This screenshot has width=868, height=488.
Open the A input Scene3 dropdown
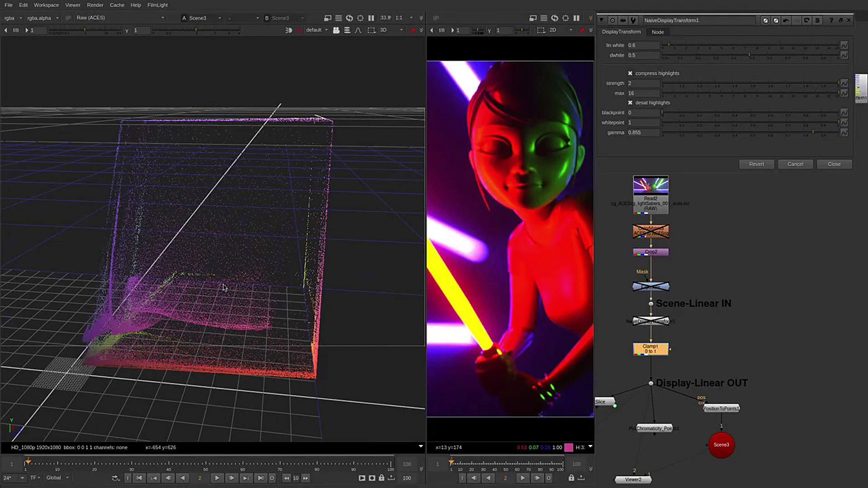coord(201,18)
